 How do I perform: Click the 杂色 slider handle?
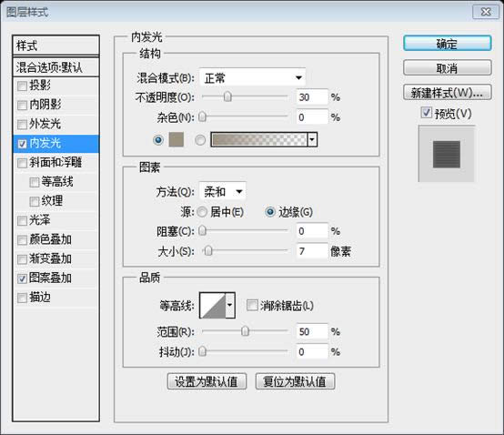point(202,116)
